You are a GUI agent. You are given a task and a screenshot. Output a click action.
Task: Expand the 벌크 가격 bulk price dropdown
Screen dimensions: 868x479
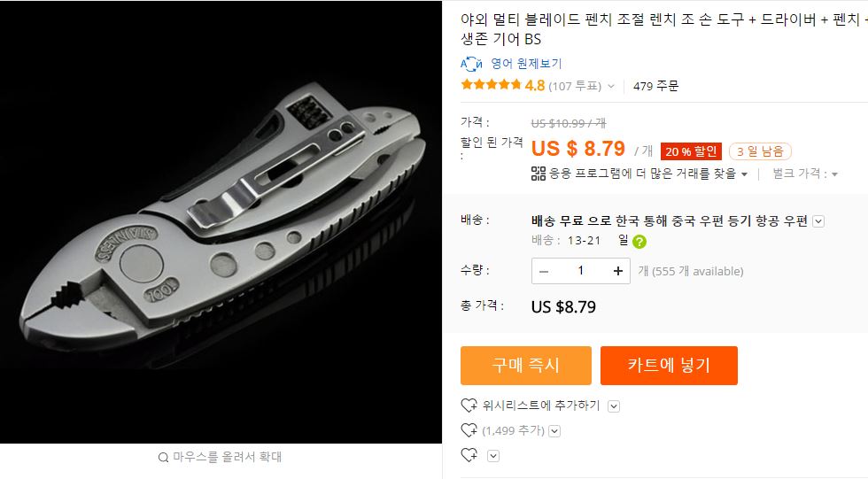(x=835, y=174)
